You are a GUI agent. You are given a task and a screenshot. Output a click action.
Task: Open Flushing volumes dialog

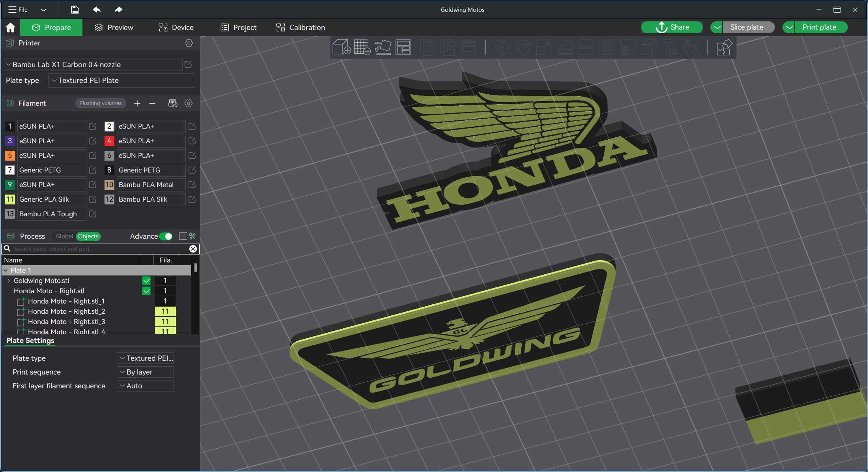click(x=101, y=103)
